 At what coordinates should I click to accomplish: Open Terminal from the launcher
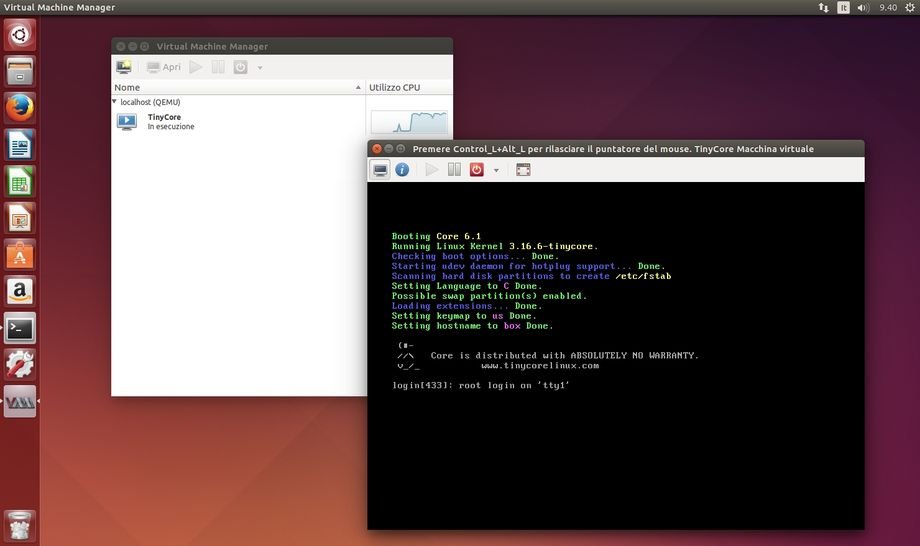click(20, 327)
